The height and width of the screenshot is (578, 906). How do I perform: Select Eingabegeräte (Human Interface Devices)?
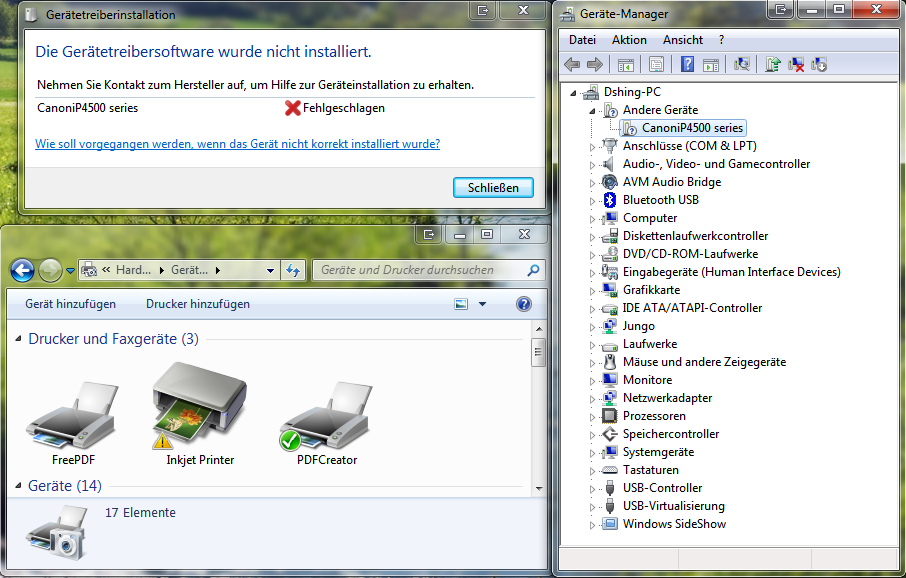(x=732, y=272)
